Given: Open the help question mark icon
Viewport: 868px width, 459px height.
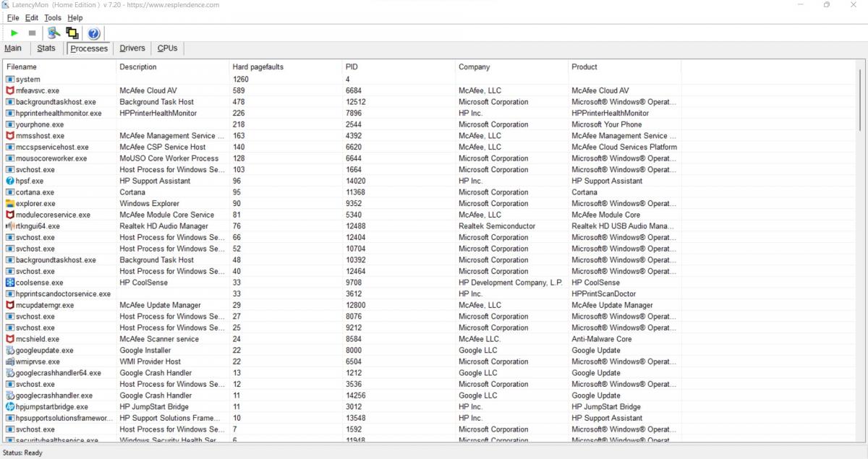Looking at the screenshot, I should tap(93, 33).
